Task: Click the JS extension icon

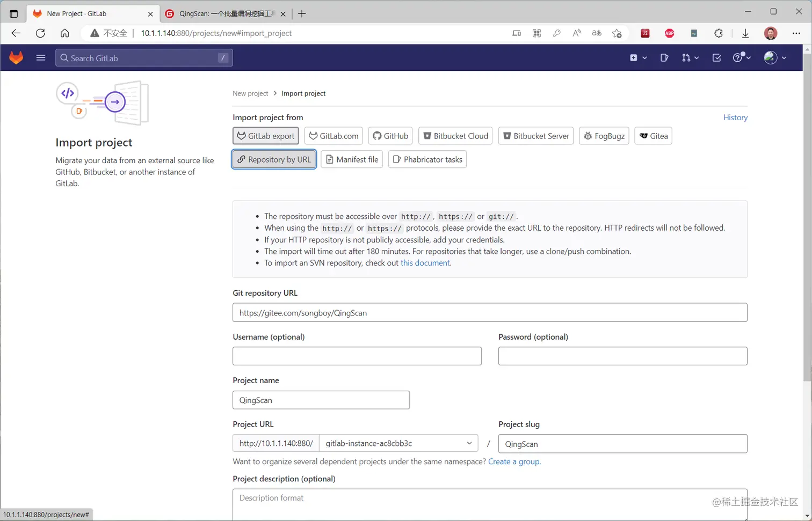Action: click(645, 33)
